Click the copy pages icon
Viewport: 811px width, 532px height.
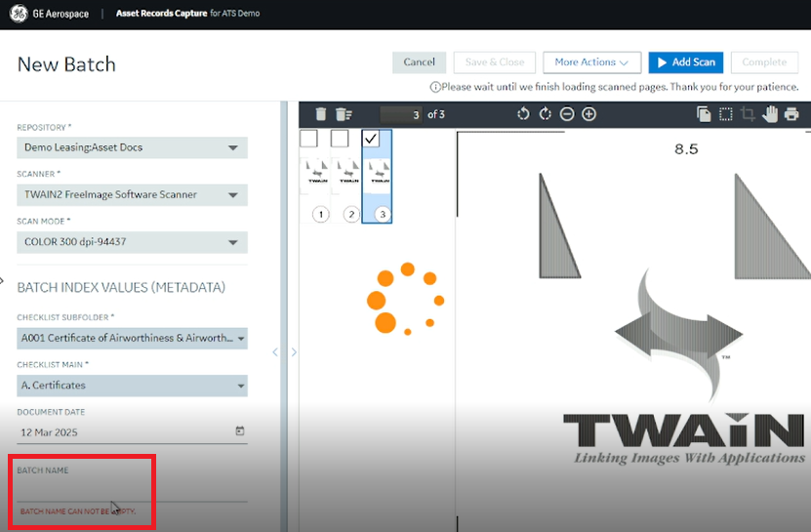coord(704,114)
